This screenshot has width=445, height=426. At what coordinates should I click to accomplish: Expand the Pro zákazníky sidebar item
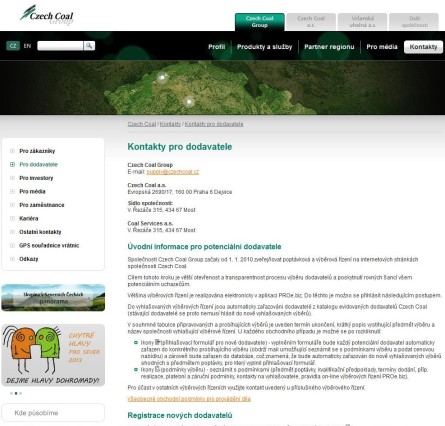[12, 151]
